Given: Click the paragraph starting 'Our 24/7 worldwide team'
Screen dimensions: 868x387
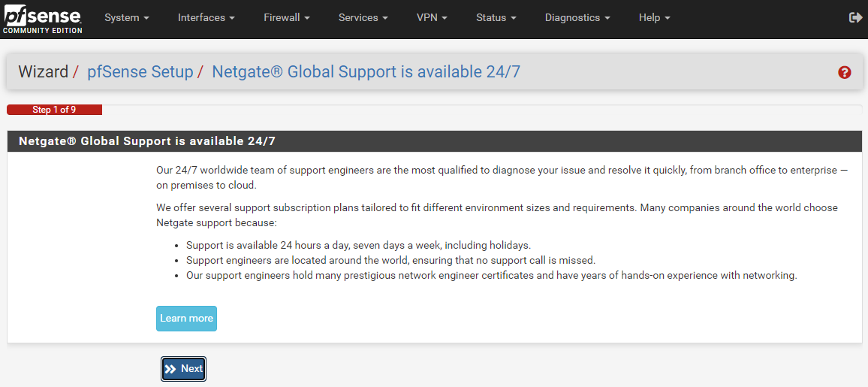Looking at the screenshot, I should coord(502,178).
